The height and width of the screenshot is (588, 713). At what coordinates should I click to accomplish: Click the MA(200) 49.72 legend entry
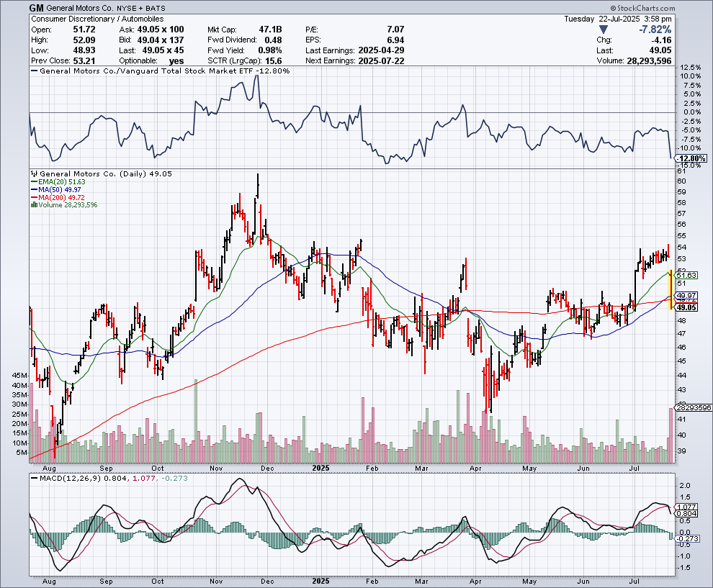tap(58, 198)
